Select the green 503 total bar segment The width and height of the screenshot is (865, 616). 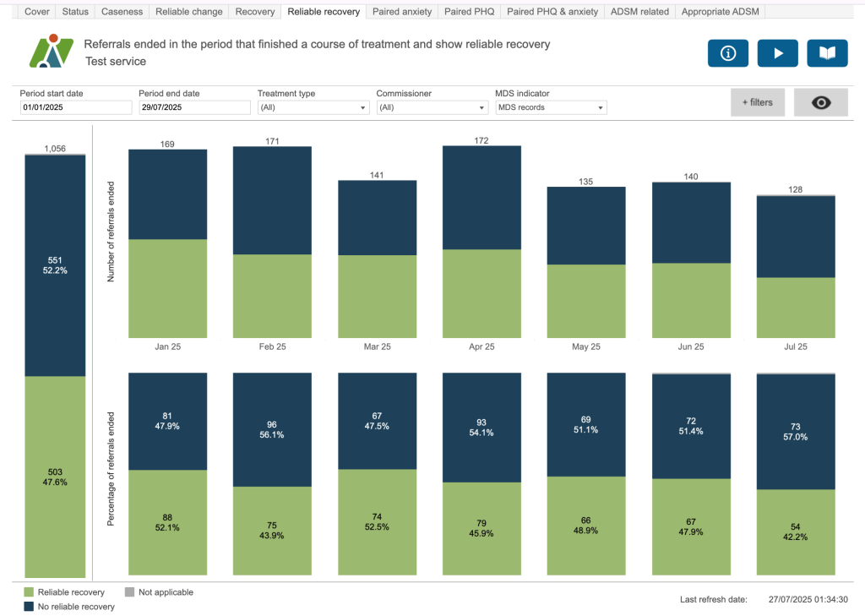coord(55,476)
